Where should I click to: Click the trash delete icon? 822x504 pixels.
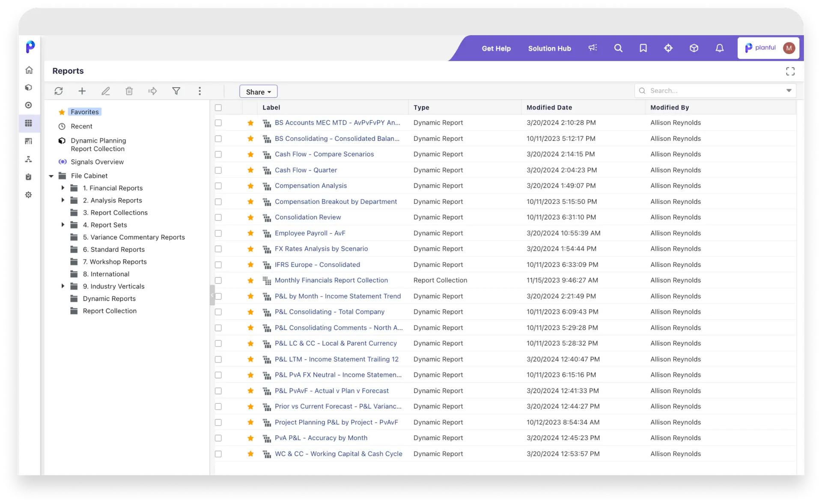[x=129, y=91]
